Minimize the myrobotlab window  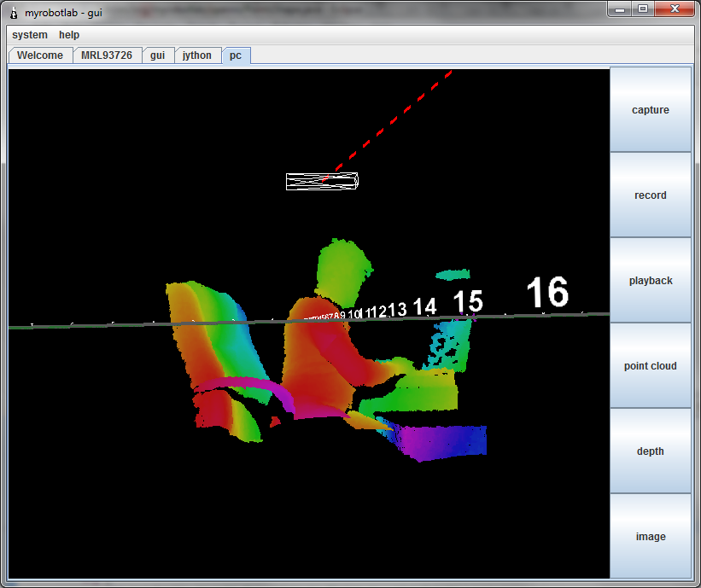620,9
